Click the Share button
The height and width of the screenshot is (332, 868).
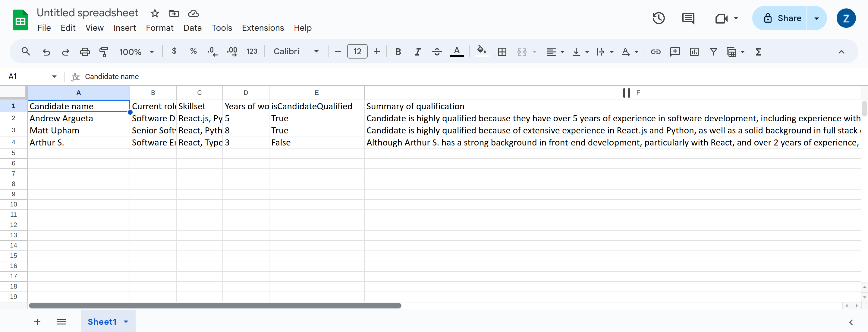coord(782,18)
